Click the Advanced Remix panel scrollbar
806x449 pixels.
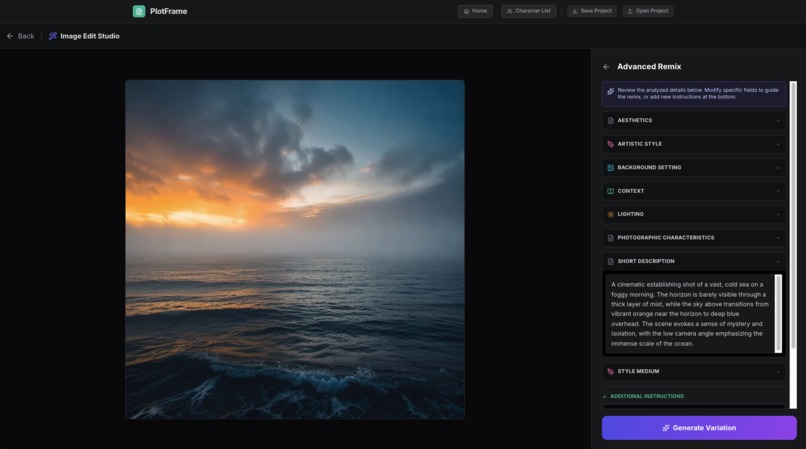[x=793, y=245]
